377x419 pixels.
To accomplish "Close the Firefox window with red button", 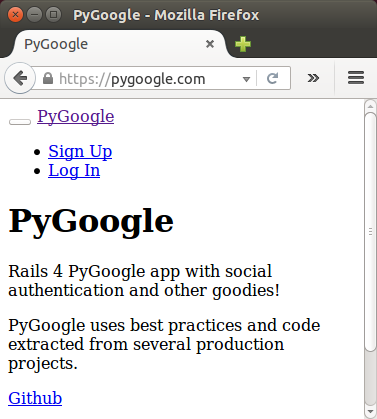I will pyautogui.click(x=15, y=15).
